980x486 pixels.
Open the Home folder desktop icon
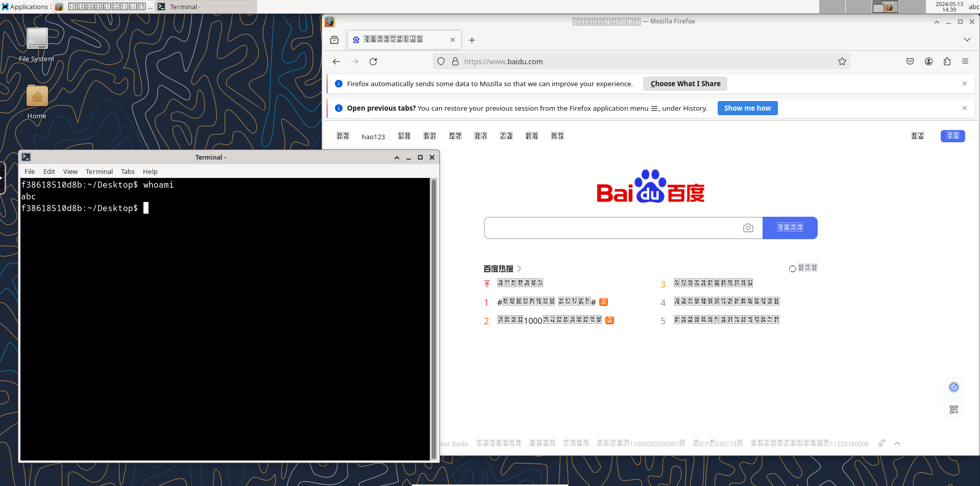[x=37, y=103]
